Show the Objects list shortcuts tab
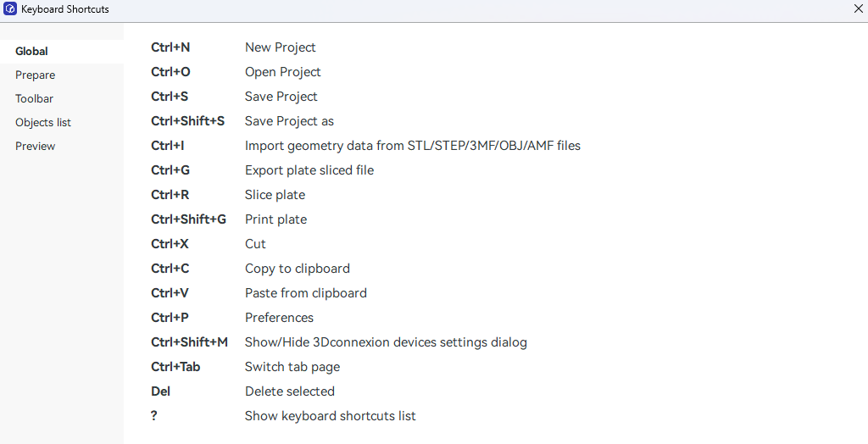The image size is (868, 444). (x=42, y=123)
